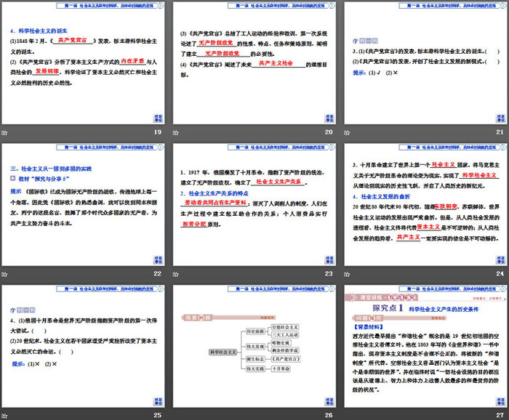509x420 pixels.
Task: Select slide 20 thumbnail
Action: [254, 62]
